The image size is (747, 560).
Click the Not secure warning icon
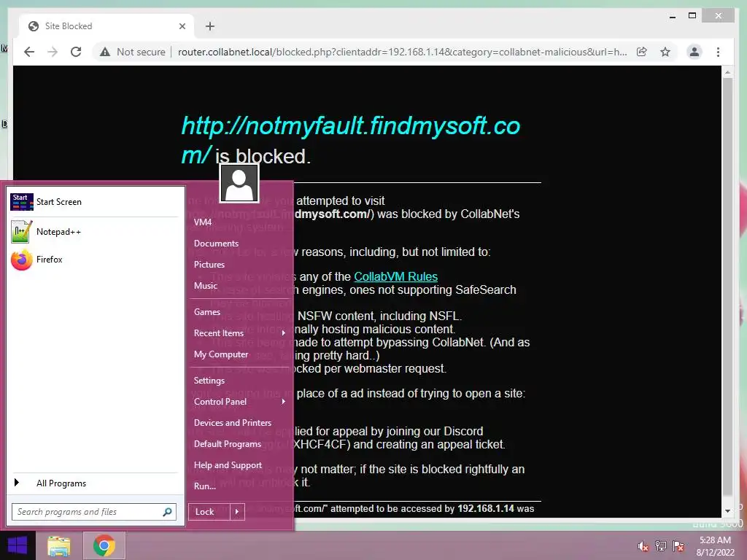pos(105,52)
